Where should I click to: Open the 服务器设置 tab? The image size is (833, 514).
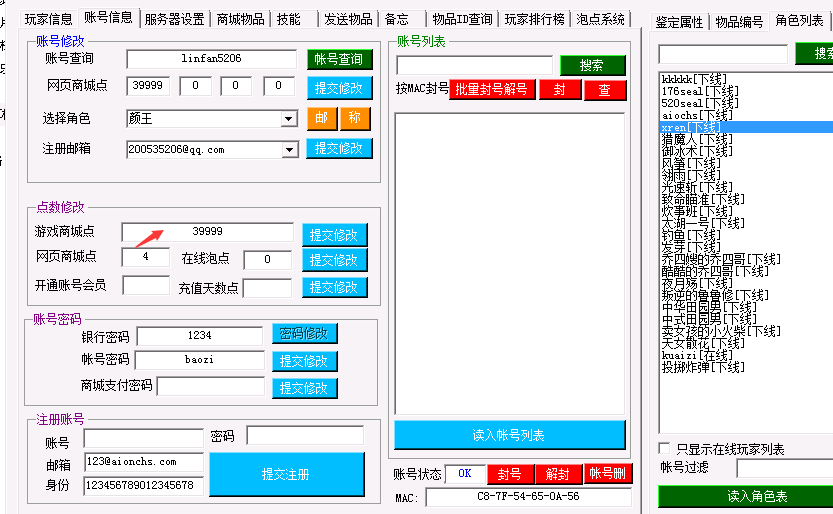pos(174,19)
